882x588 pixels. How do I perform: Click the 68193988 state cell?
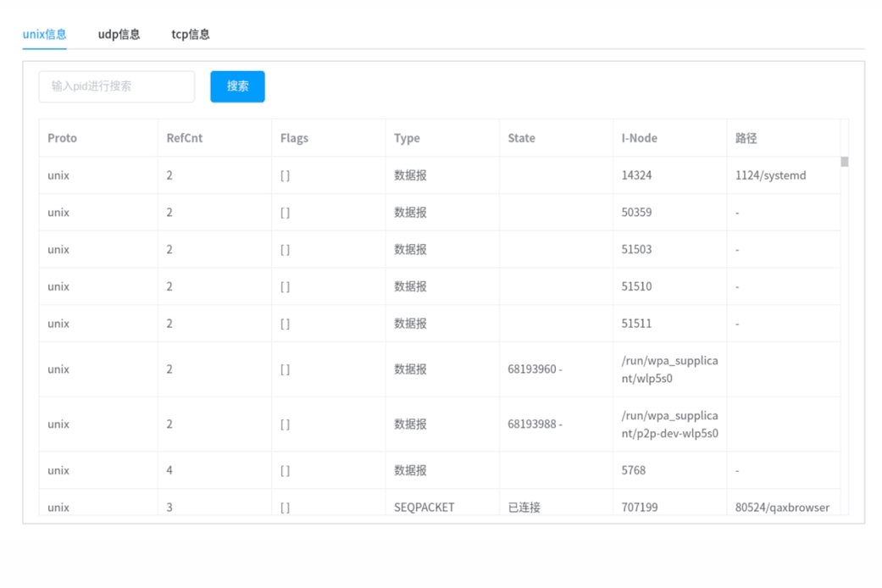coord(535,424)
